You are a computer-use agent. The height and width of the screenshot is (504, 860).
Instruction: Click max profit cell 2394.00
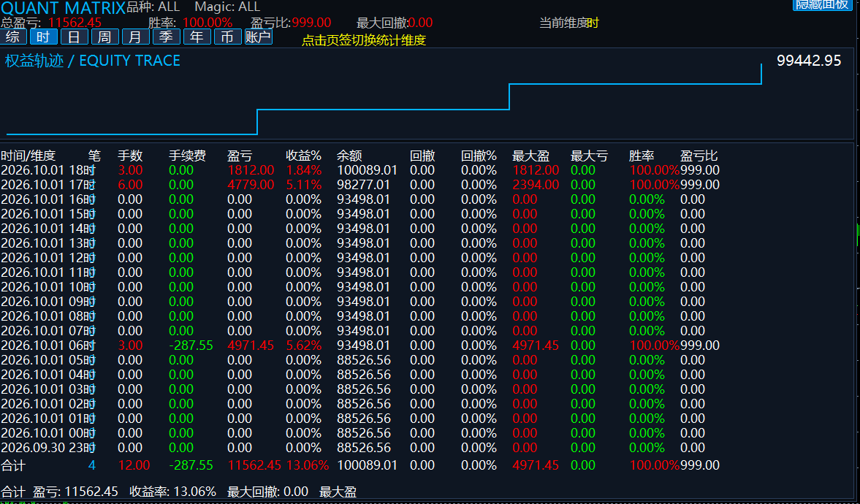point(536,185)
